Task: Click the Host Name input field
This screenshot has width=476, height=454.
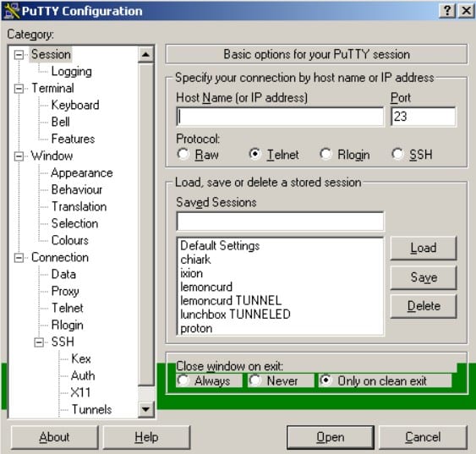Action: tap(280, 117)
